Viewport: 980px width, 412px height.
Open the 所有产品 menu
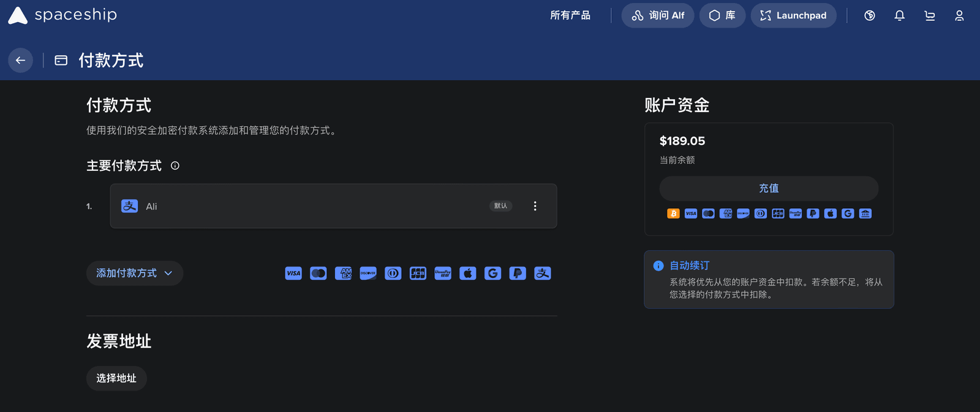tap(570, 15)
